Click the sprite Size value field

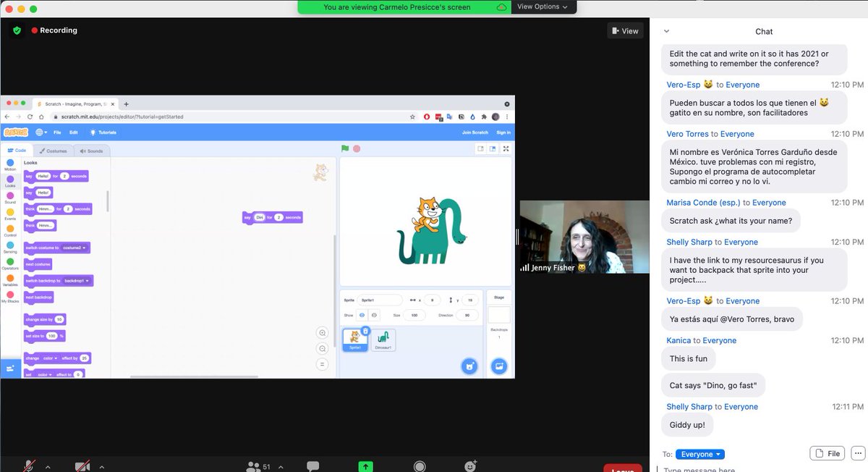click(x=415, y=315)
